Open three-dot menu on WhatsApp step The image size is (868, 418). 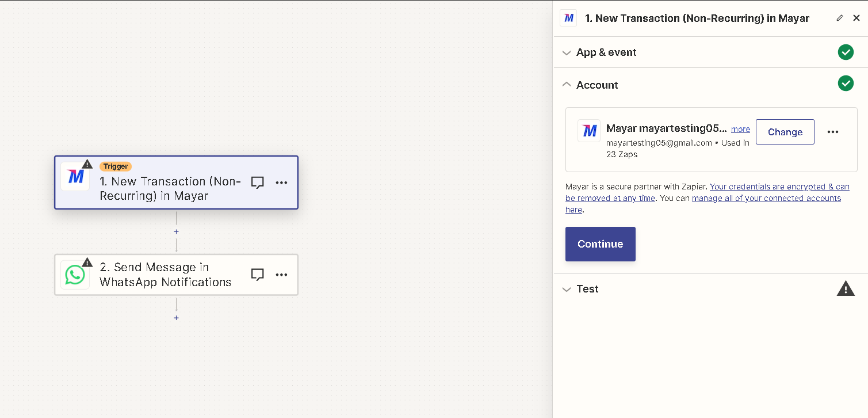pyautogui.click(x=281, y=275)
